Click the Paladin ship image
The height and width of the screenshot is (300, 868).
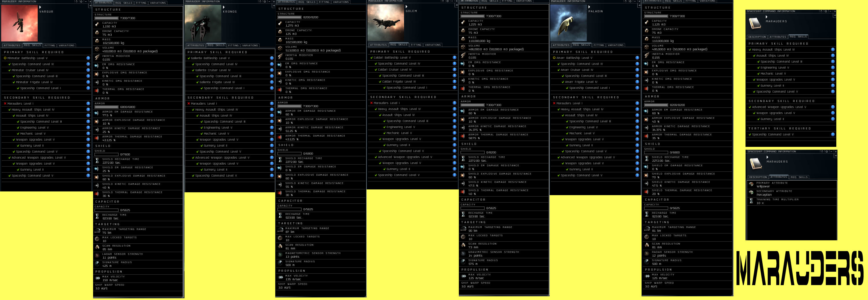pos(568,23)
